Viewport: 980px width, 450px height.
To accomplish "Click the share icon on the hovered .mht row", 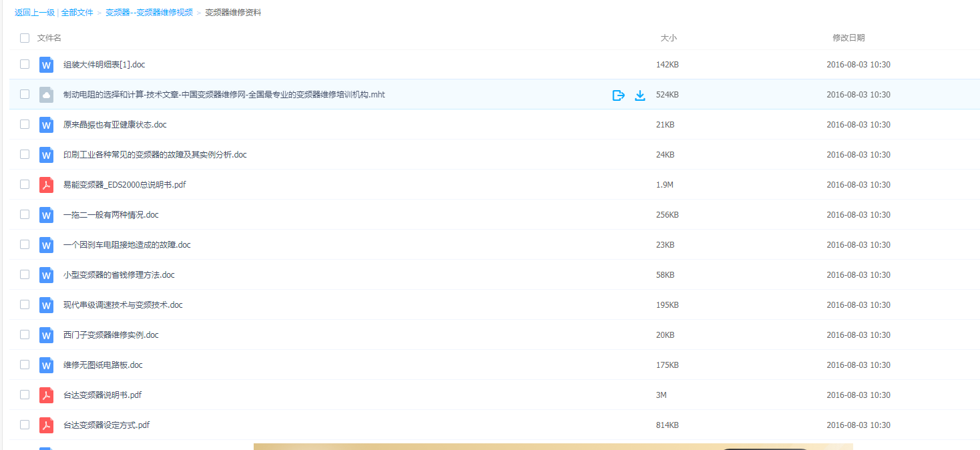I will click(618, 95).
